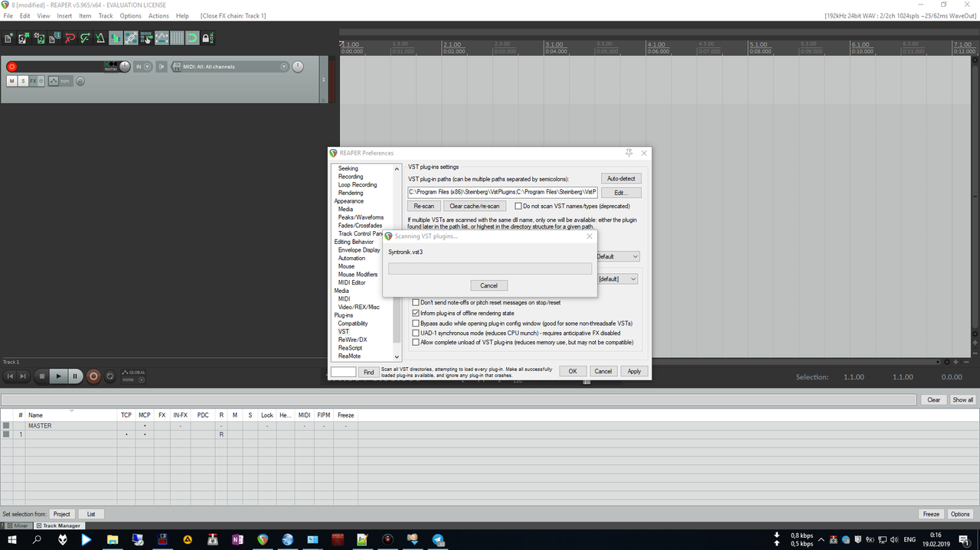Click the Re-scan button
This screenshot has width=980, height=550.
click(423, 206)
